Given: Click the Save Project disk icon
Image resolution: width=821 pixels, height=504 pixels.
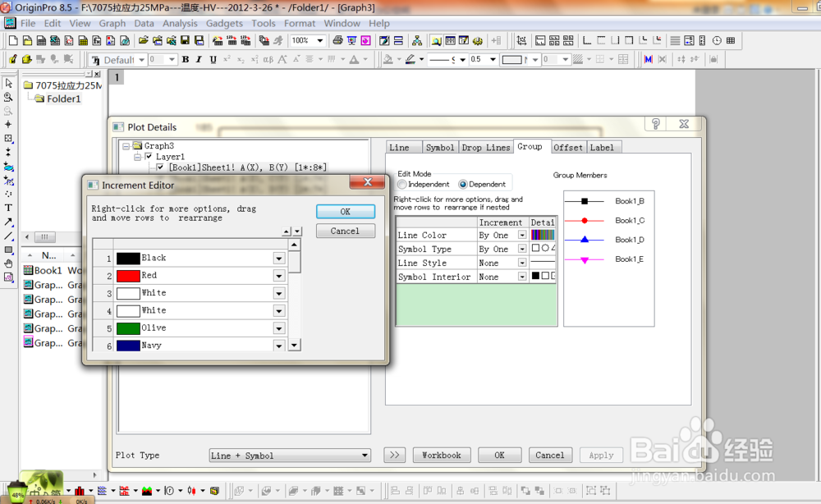Looking at the screenshot, I should pyautogui.click(x=185, y=40).
